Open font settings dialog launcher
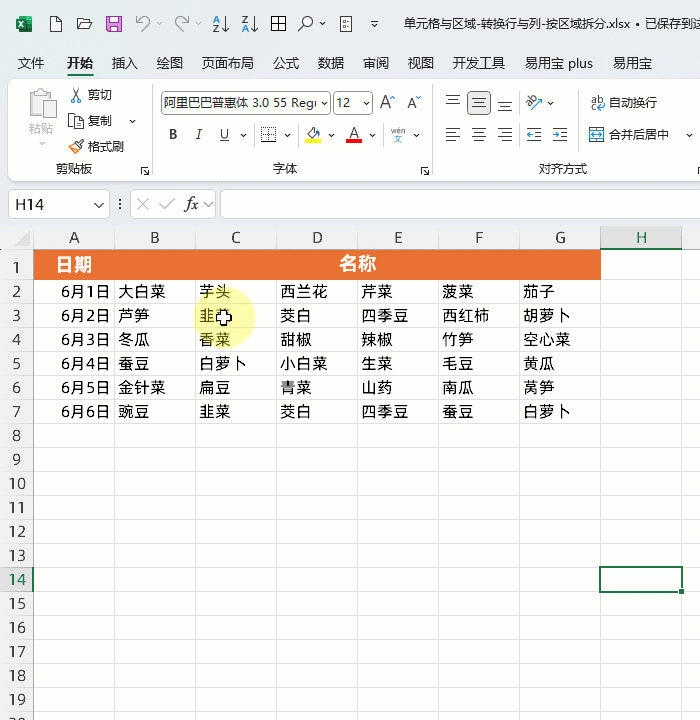This screenshot has width=700, height=720. pyautogui.click(x=425, y=171)
